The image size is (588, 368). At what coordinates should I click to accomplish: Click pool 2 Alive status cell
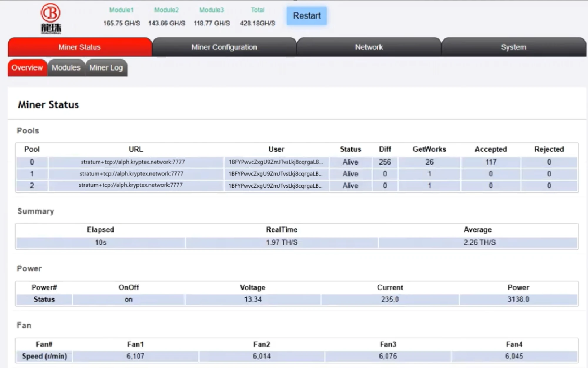coord(350,186)
